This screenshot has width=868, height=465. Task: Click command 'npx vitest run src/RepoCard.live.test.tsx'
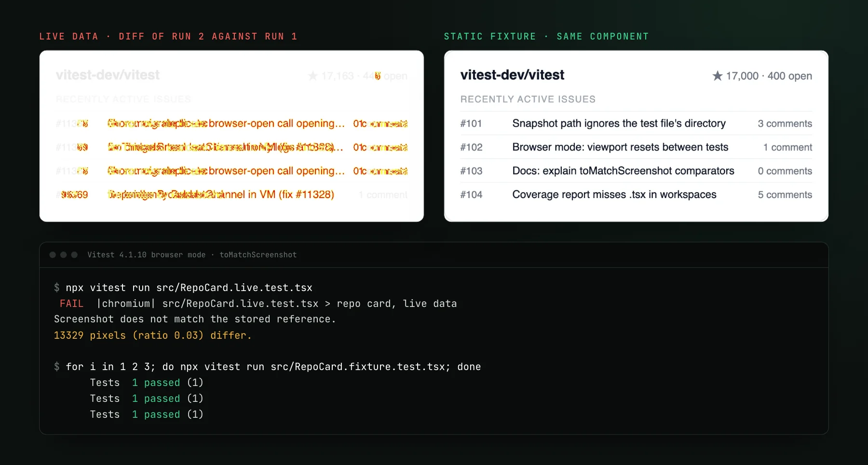pyautogui.click(x=189, y=288)
